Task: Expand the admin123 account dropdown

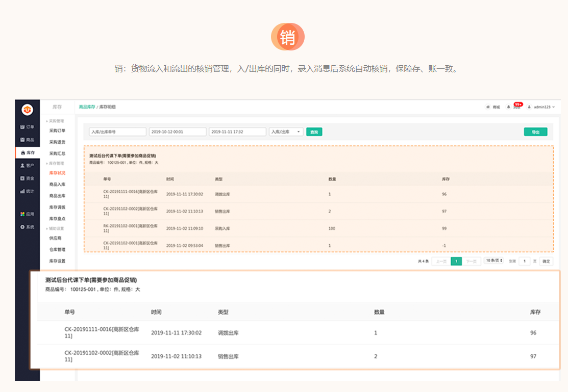Action: coord(542,107)
